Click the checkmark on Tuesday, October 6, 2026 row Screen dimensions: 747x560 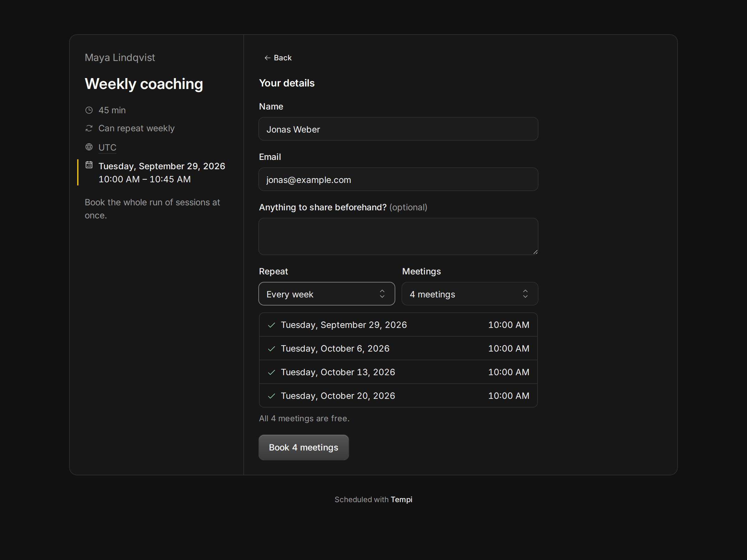point(271,349)
